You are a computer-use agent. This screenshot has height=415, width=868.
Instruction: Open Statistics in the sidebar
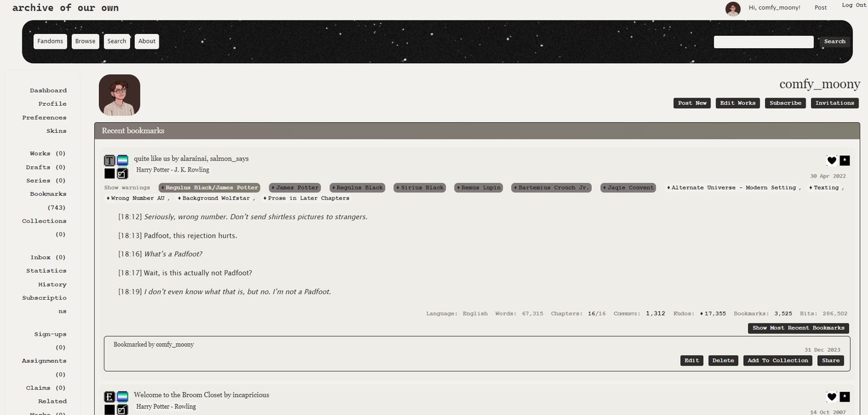click(46, 271)
